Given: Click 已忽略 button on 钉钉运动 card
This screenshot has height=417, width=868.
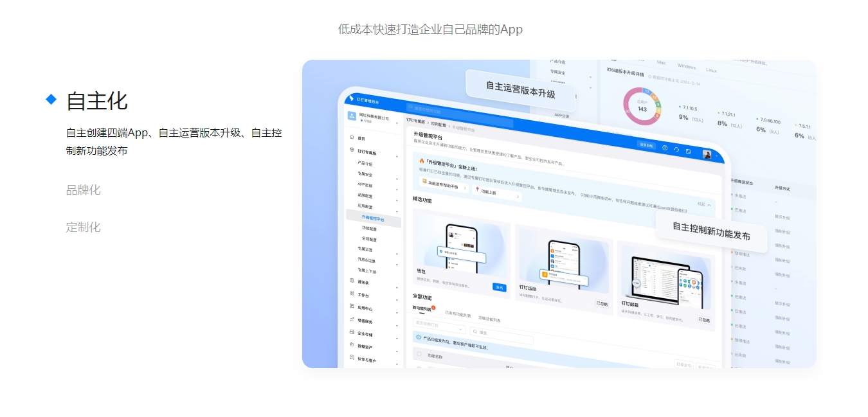Looking at the screenshot, I should [602, 304].
